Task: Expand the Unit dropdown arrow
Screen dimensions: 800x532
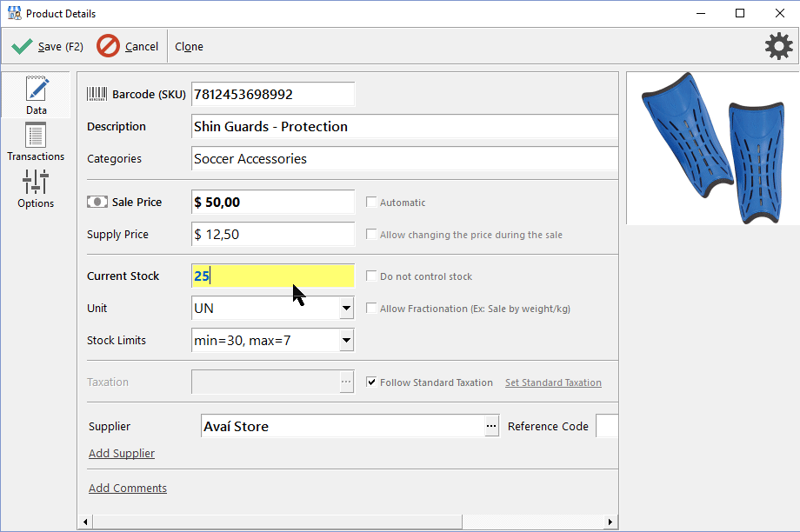Action: (346, 308)
